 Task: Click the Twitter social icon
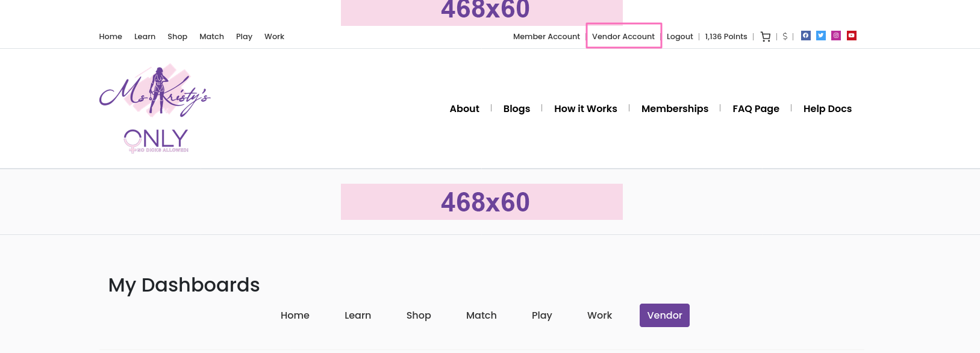click(x=821, y=36)
